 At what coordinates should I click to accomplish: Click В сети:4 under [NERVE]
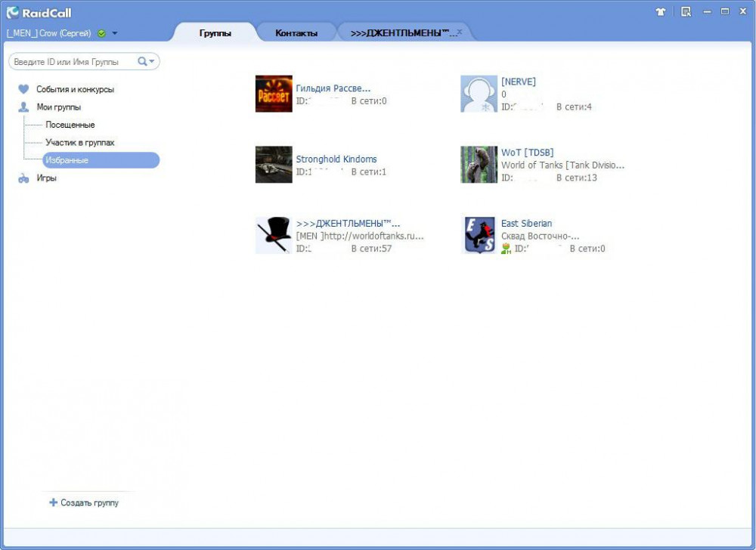pos(574,107)
